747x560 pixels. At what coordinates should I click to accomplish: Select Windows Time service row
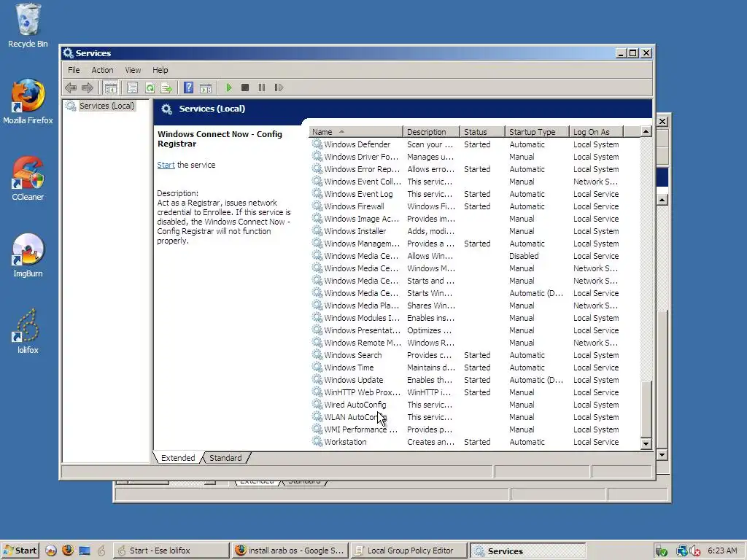(474, 367)
